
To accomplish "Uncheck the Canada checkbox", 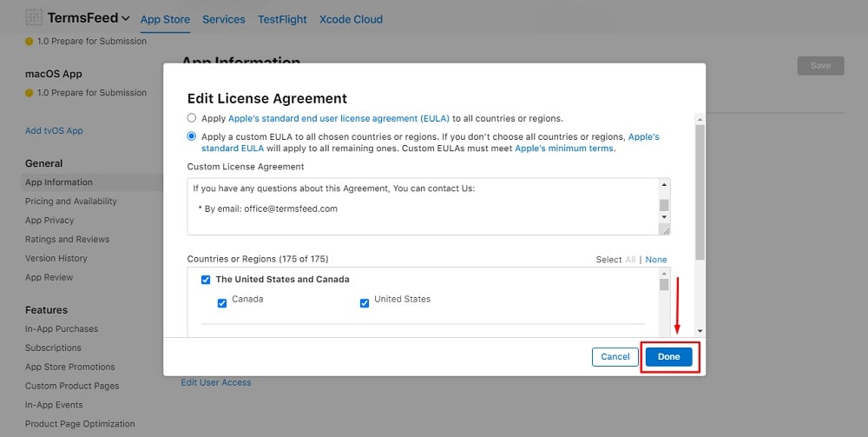I will pos(222,303).
